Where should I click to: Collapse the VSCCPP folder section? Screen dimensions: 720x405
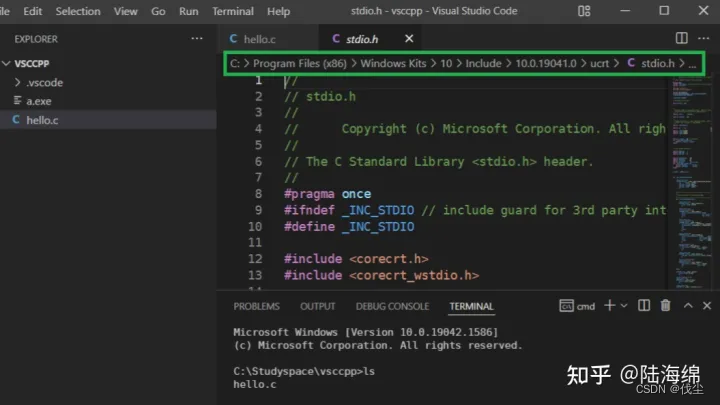pos(6,63)
